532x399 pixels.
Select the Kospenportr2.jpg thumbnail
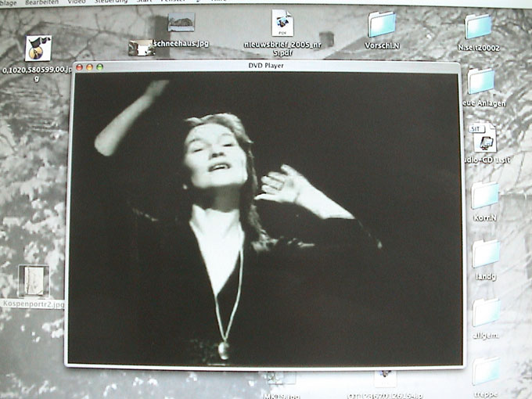click(33, 282)
